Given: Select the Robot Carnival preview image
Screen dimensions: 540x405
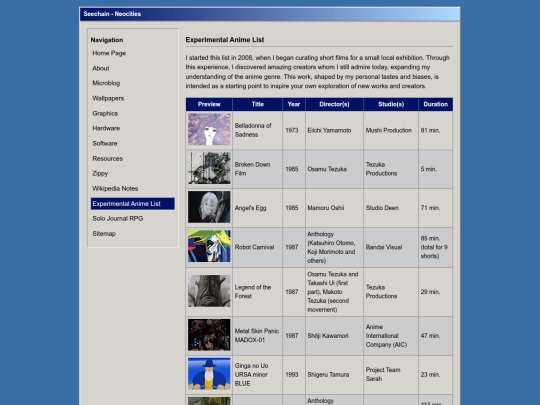Looking at the screenshot, I should coord(209,246).
